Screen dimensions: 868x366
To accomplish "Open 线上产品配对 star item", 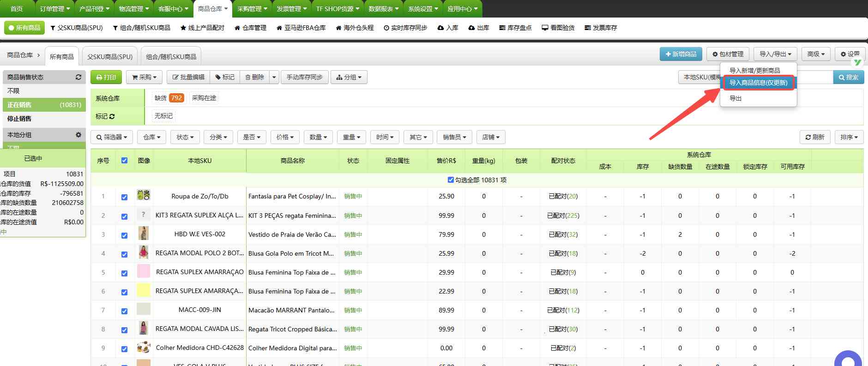I will (202, 28).
